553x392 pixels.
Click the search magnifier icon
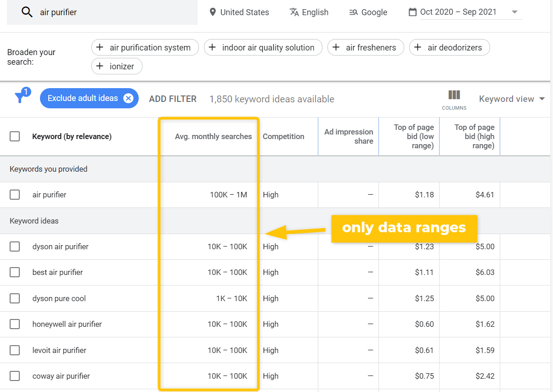click(x=27, y=12)
